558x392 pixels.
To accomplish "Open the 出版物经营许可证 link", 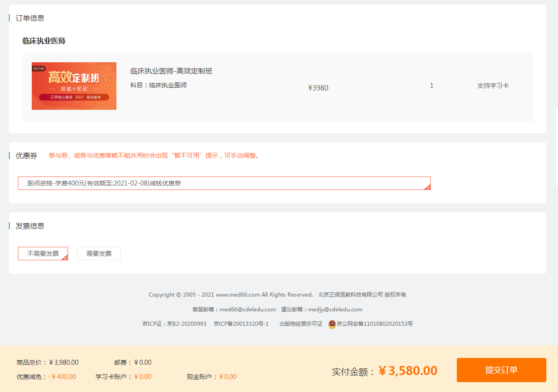I will [301, 323].
